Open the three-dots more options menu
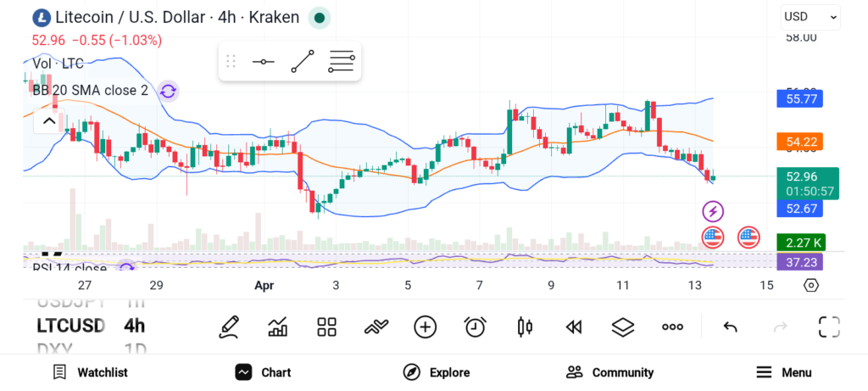868x391 pixels. (672, 327)
